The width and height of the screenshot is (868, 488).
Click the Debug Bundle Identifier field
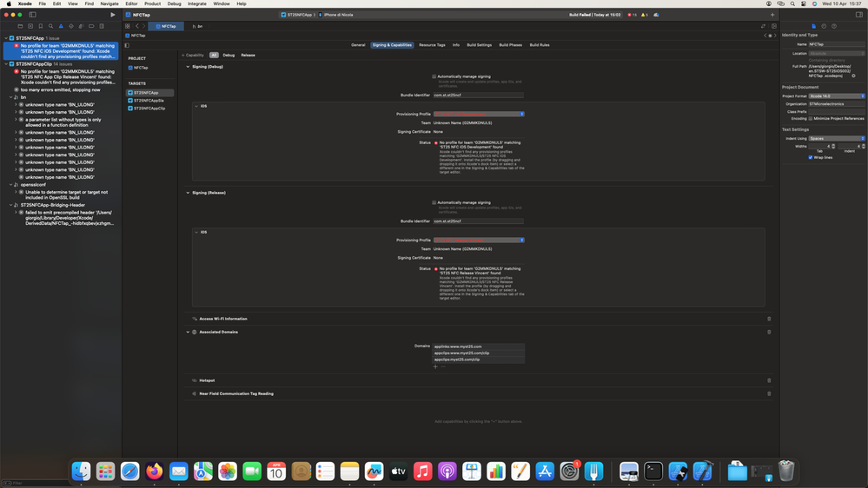478,96
